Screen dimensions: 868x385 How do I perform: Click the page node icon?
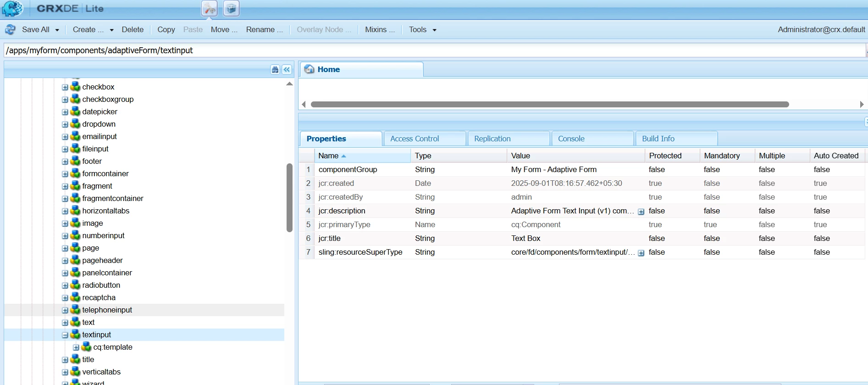point(75,248)
